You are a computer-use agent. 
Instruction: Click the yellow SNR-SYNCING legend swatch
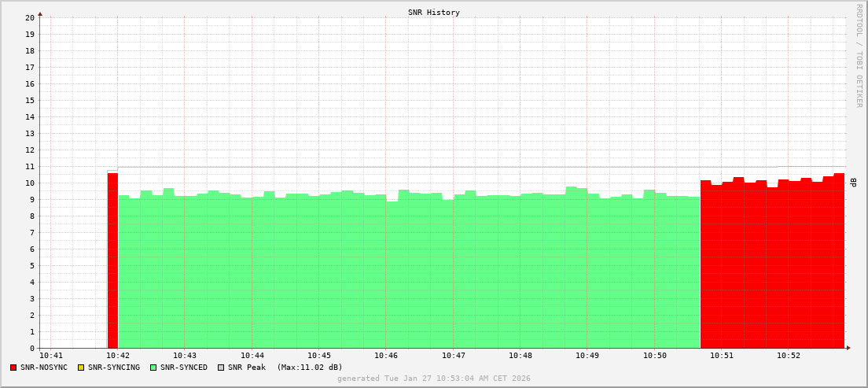(80, 368)
